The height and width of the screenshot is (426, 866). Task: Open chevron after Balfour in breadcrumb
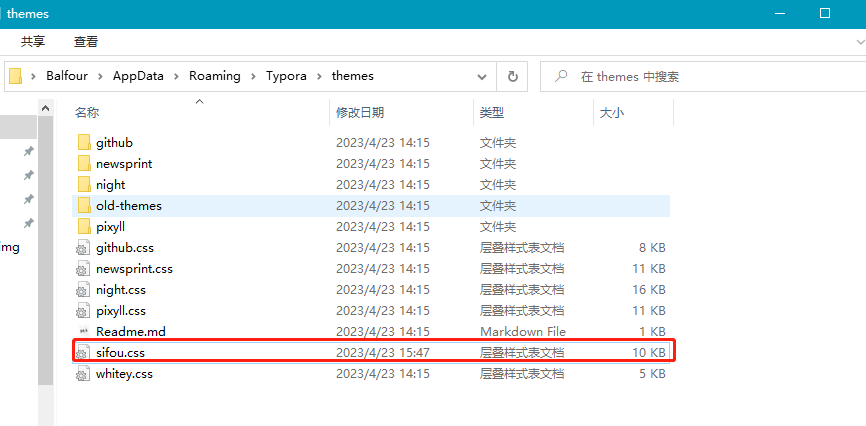click(x=101, y=76)
